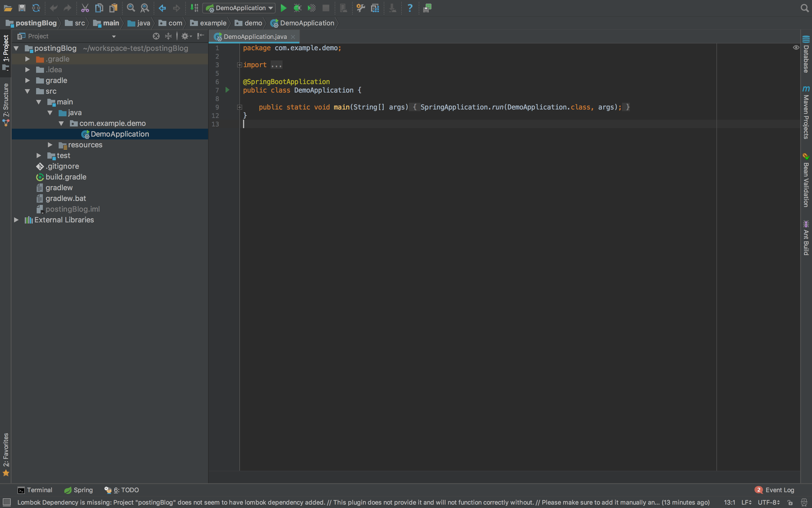This screenshot has width=812, height=508.
Task: Open Project Structure icon
Action: point(375,8)
